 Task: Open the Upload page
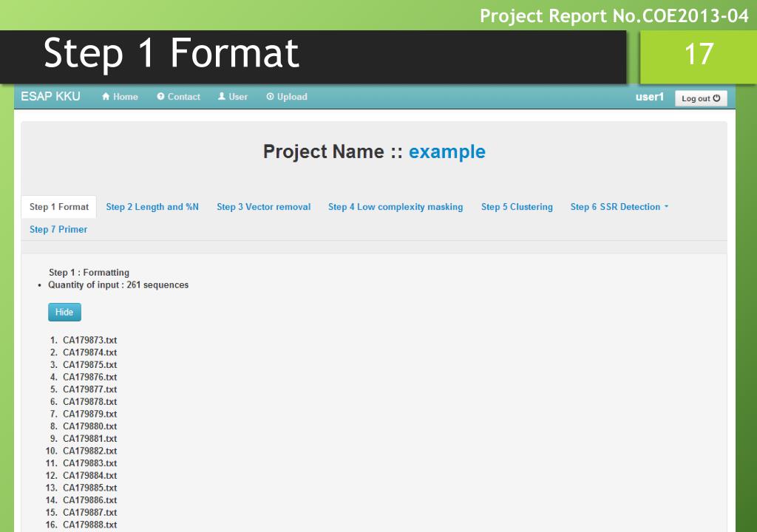click(287, 97)
